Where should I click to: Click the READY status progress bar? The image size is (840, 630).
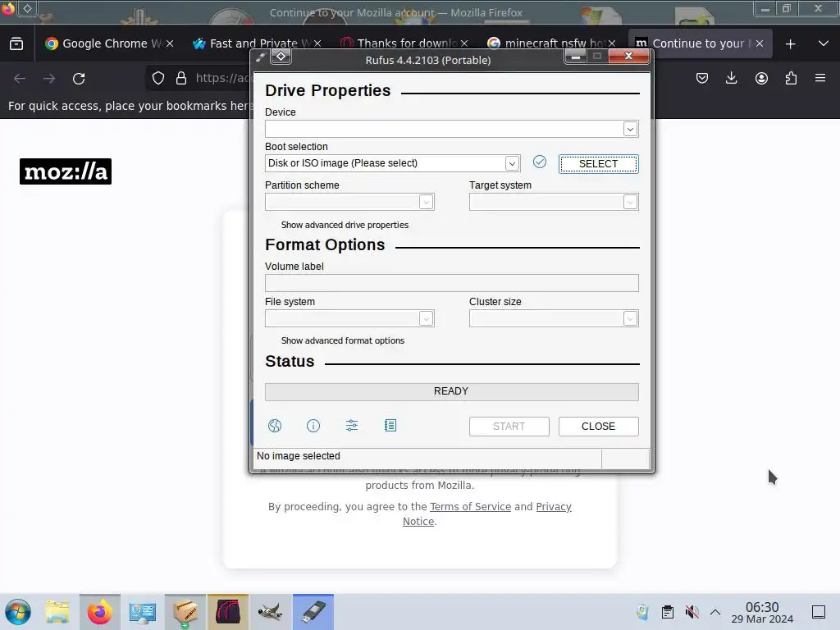coord(452,391)
